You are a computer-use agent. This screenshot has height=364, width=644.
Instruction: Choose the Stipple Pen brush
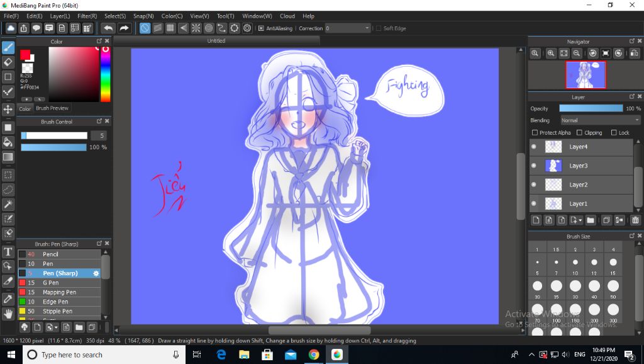tap(59, 311)
